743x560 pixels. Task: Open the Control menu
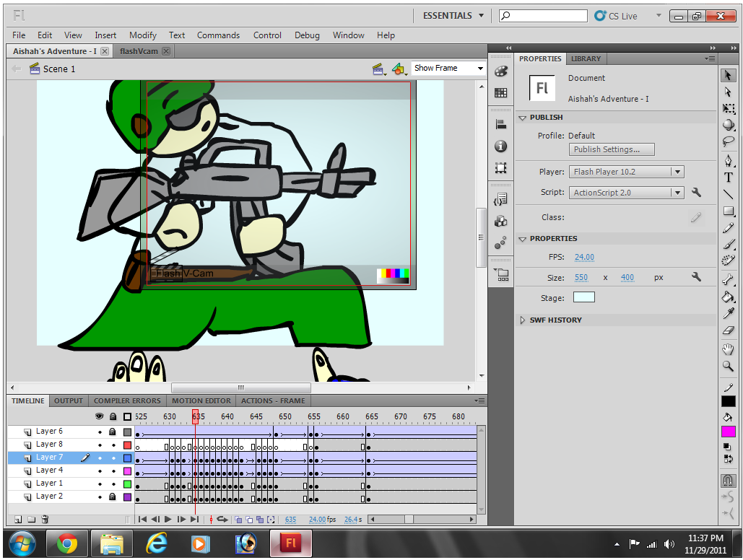click(x=267, y=35)
